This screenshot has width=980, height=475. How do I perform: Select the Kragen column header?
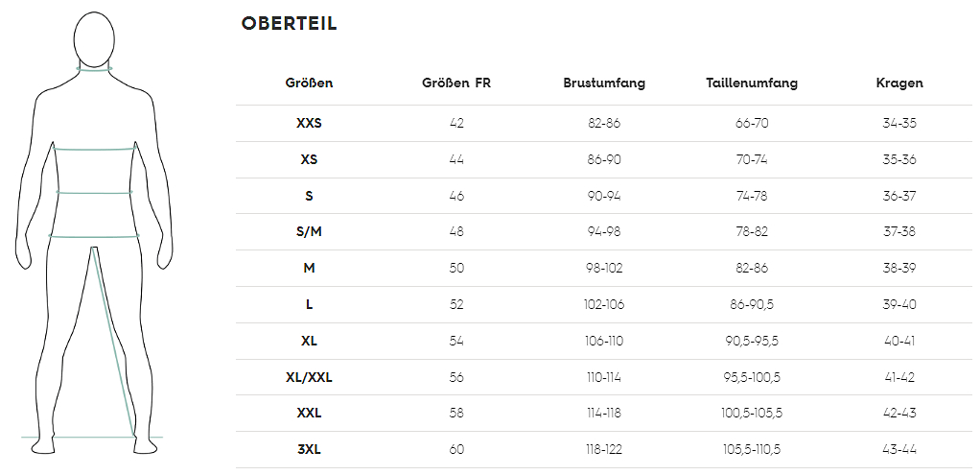point(899,83)
